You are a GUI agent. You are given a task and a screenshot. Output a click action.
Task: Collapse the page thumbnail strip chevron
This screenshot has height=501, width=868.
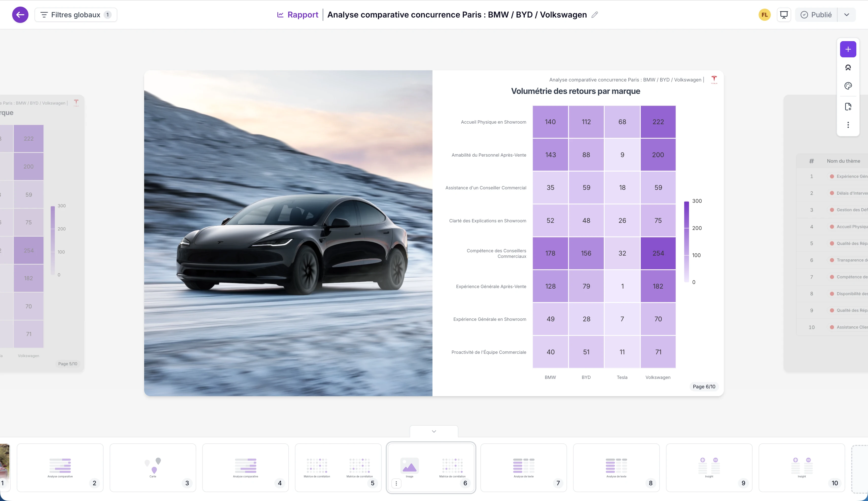click(434, 431)
